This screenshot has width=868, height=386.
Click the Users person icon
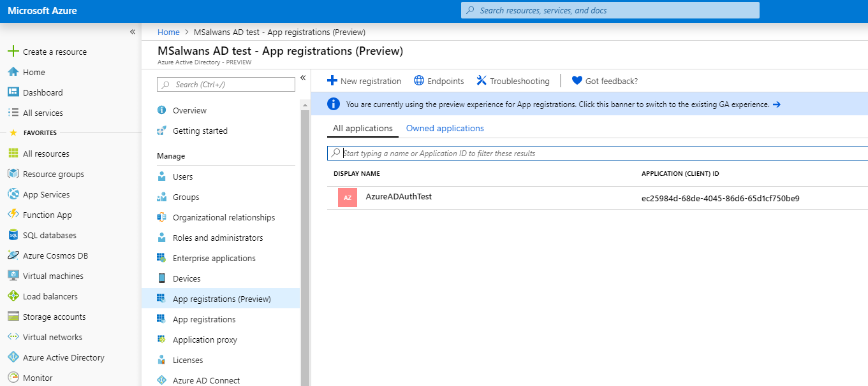161,176
